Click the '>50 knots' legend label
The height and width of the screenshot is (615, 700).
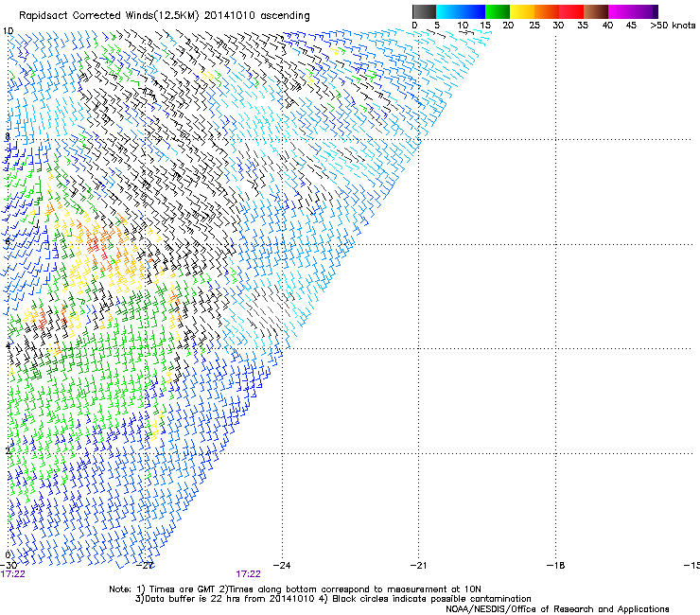click(673, 26)
